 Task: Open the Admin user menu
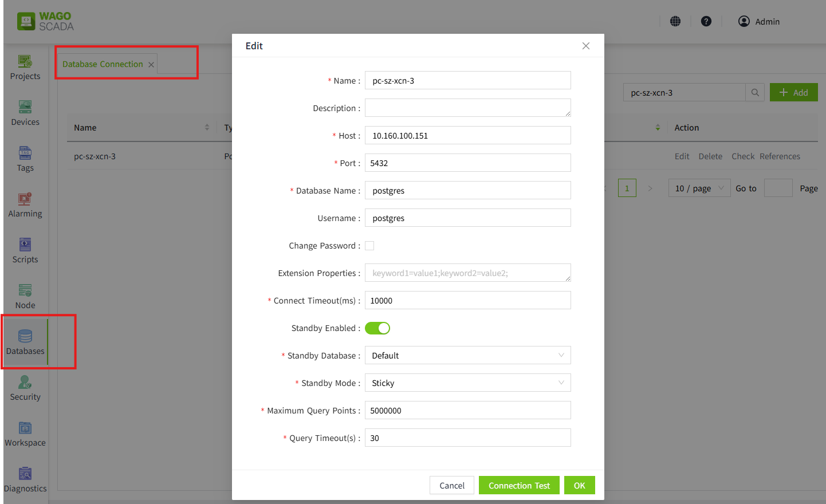click(x=759, y=22)
